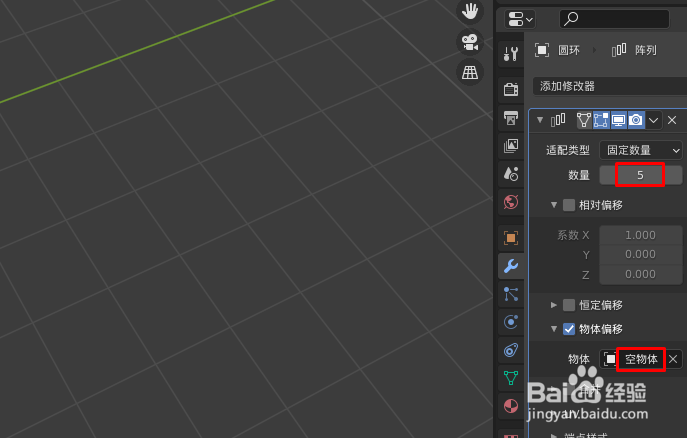
Task: Open modifier extra options chevron
Action: coord(653,120)
